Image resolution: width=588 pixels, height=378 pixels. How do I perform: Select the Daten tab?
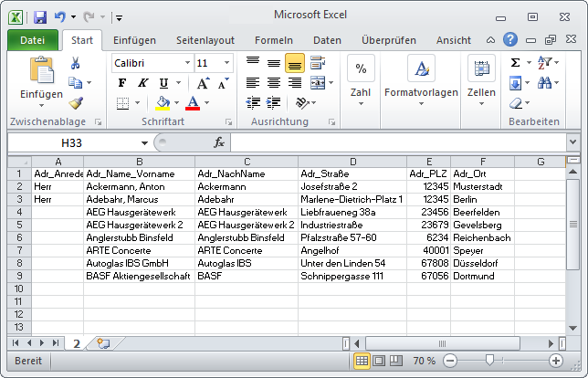pos(327,40)
